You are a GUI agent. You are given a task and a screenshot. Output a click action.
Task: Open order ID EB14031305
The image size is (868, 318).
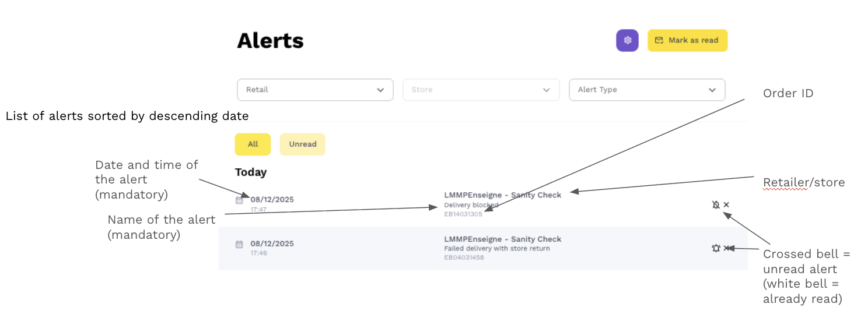tap(463, 214)
